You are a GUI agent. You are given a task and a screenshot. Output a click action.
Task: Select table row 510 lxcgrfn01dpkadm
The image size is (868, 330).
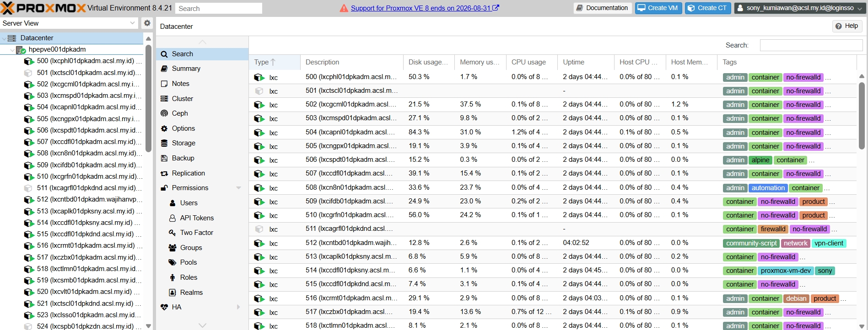click(553, 215)
